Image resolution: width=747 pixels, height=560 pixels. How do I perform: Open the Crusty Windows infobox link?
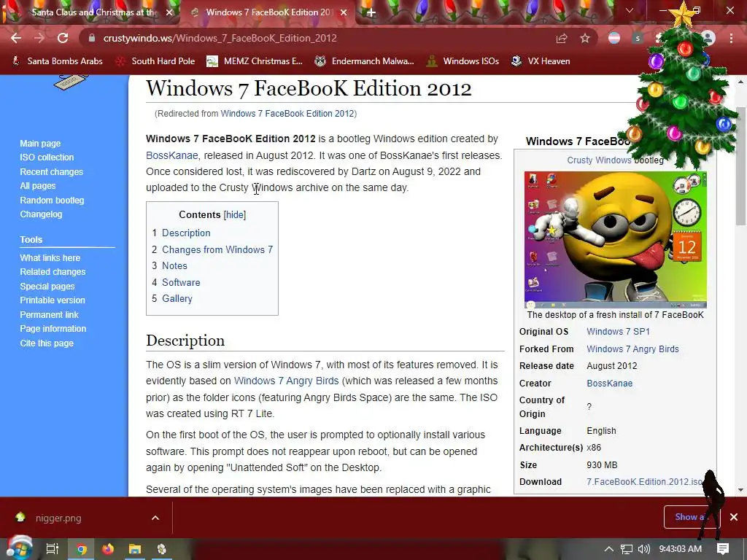pos(599,160)
